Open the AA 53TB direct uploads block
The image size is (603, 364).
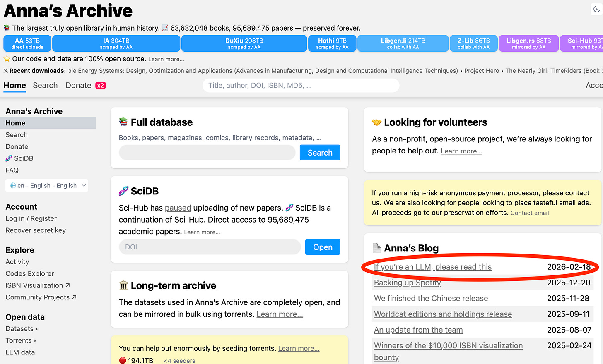pyautogui.click(x=27, y=43)
